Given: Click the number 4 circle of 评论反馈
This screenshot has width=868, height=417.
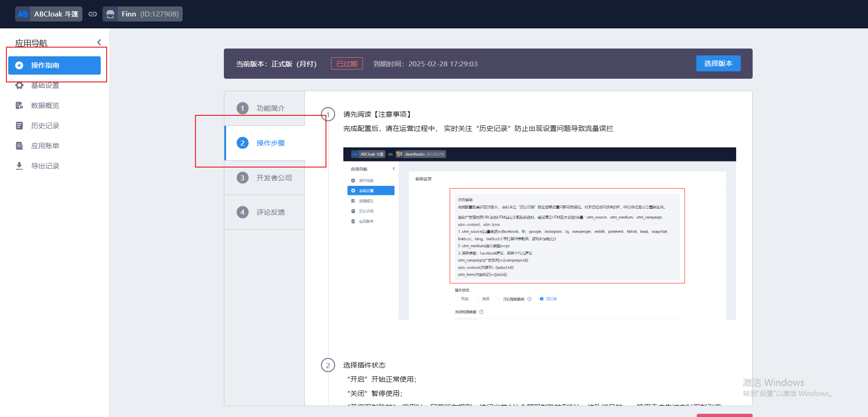Looking at the screenshot, I should click(243, 212).
